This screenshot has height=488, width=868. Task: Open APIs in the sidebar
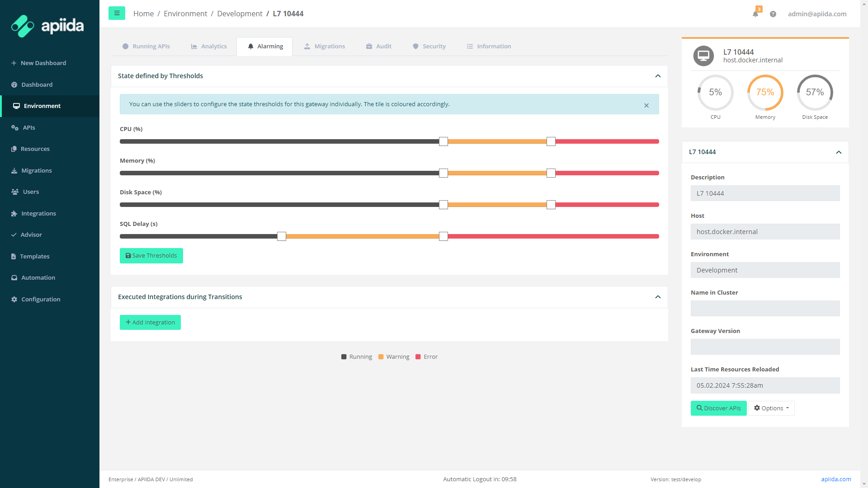(x=28, y=127)
